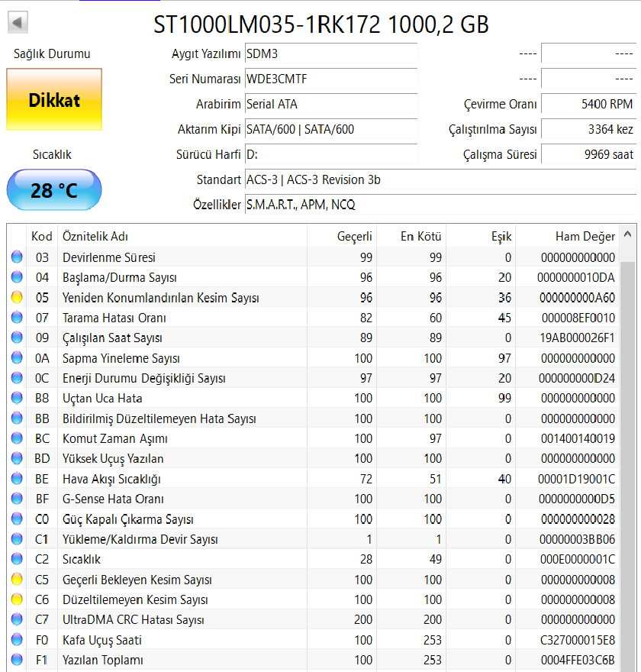
Task: Select the Komut Zaman Aşımı row
Action: [x=314, y=438]
